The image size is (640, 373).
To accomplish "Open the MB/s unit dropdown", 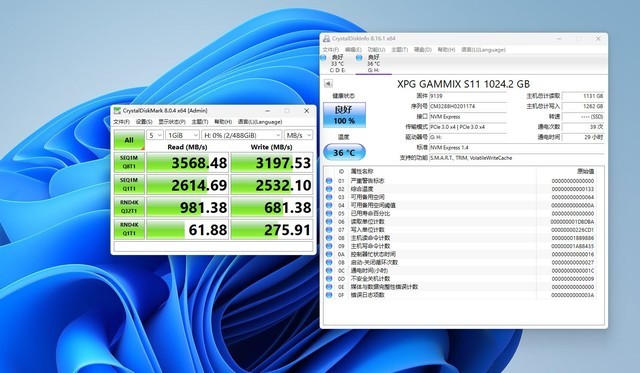I will [x=299, y=135].
